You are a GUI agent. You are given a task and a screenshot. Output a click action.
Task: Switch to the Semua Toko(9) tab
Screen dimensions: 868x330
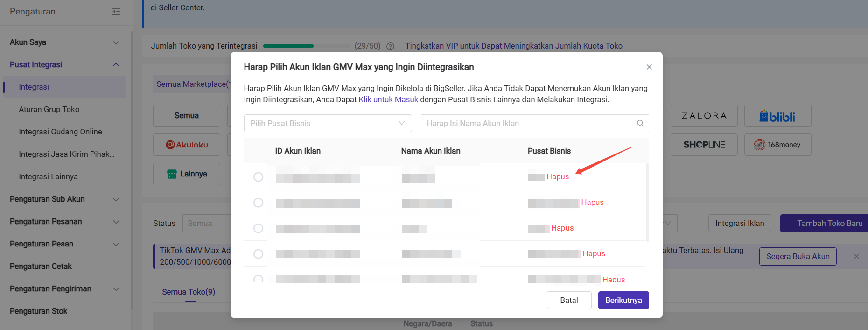click(x=189, y=292)
